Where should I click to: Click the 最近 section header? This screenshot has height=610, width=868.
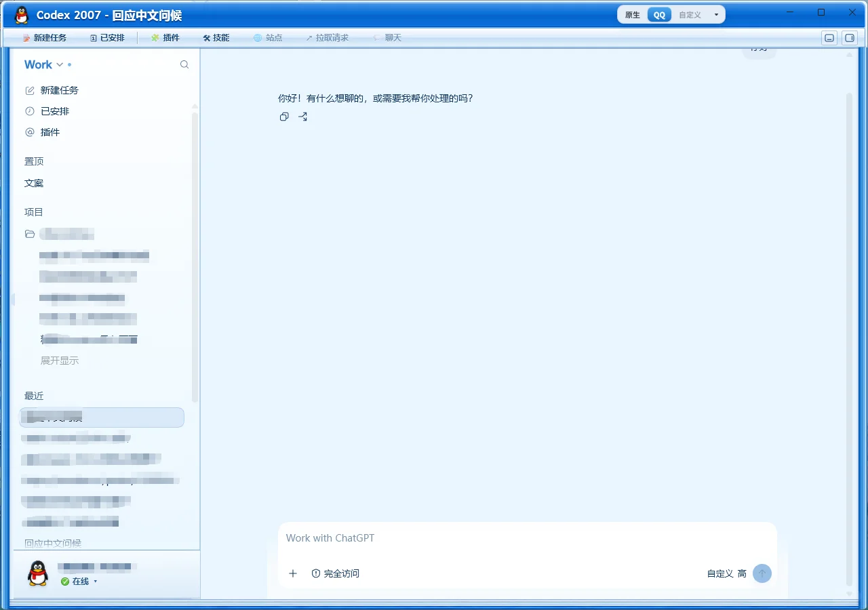click(34, 396)
